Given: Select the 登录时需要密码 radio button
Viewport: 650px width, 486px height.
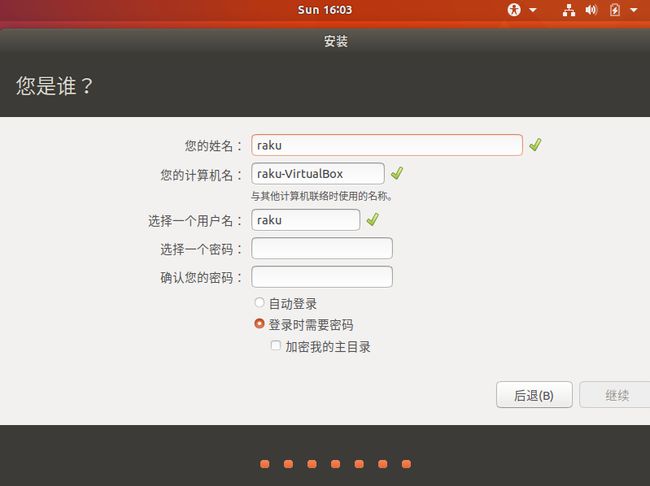Looking at the screenshot, I should [260, 323].
